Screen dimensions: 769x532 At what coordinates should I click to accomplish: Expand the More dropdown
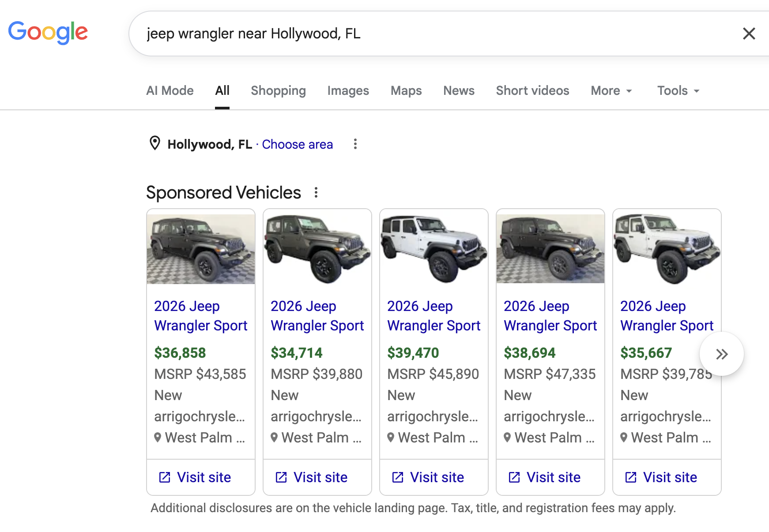click(611, 90)
